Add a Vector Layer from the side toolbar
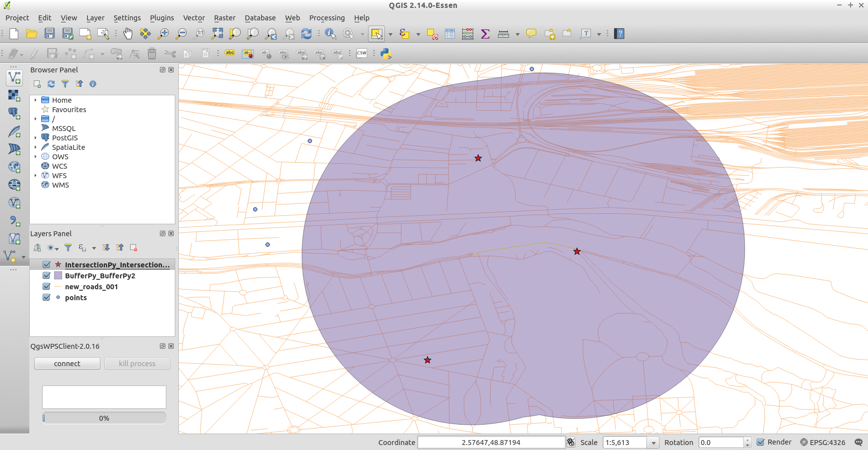This screenshot has width=868, height=450. click(14, 77)
